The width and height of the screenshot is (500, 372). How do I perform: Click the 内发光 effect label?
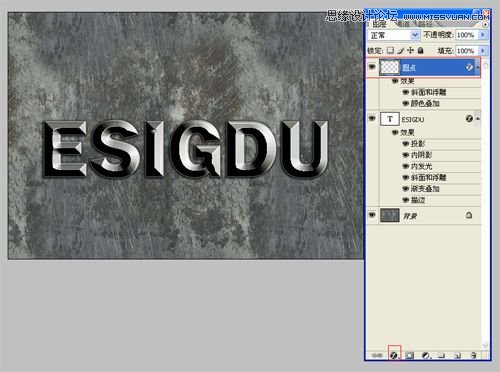(x=421, y=166)
